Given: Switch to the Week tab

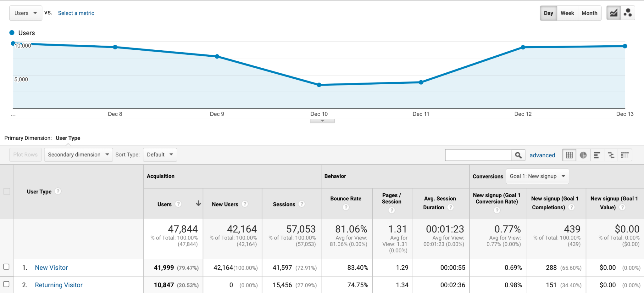Looking at the screenshot, I should 567,13.
